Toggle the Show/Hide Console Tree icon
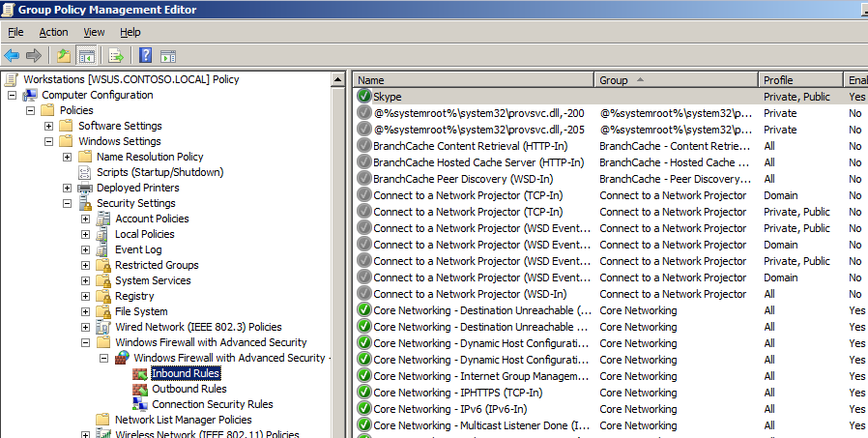868x438 pixels. pyautogui.click(x=86, y=56)
